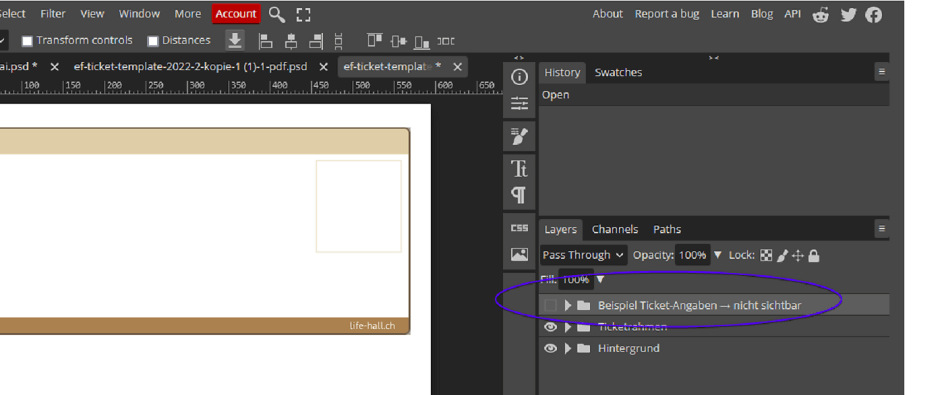Hide the Hintergrund folder with eye icon
Viewport: 944px width, 395px height.
[550, 348]
